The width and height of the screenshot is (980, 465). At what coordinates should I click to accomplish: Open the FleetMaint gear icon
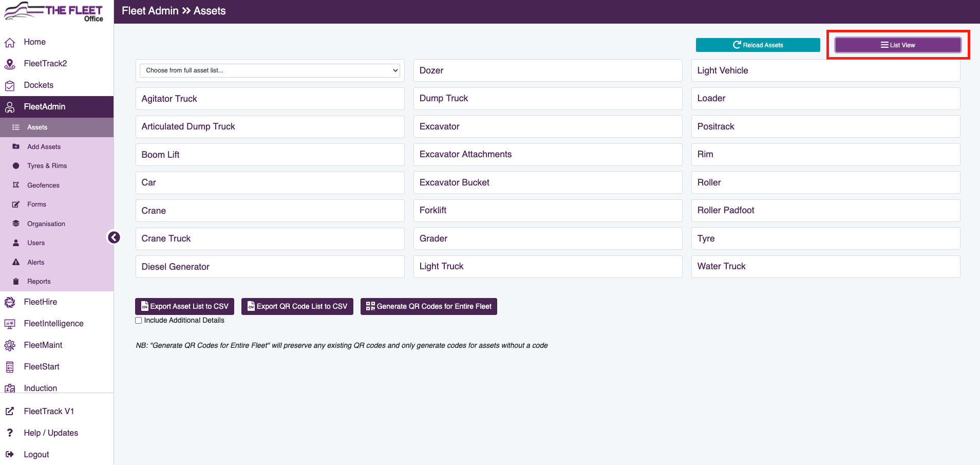click(10, 345)
